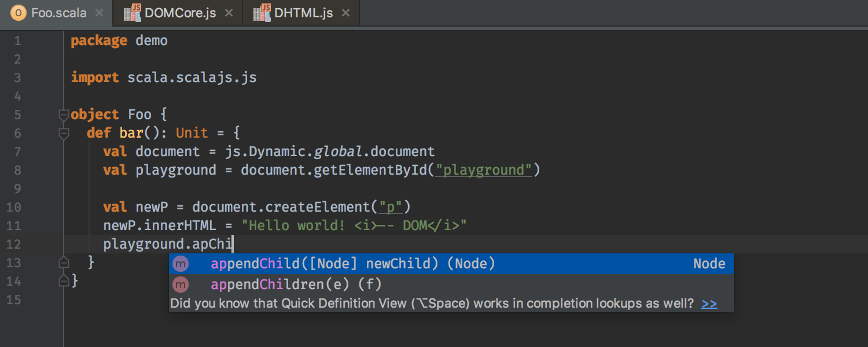This screenshot has width=868, height=347.
Task: Click line number 9 in the gutter
Action: 17,189
